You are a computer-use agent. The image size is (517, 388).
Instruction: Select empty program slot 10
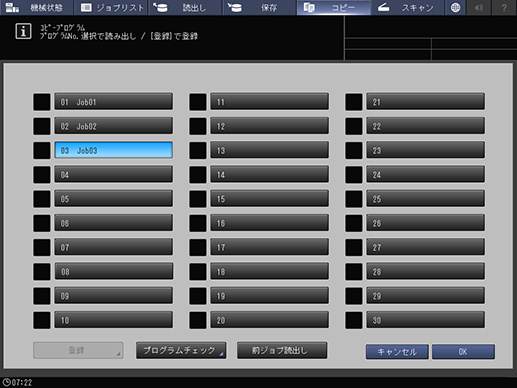(x=113, y=320)
